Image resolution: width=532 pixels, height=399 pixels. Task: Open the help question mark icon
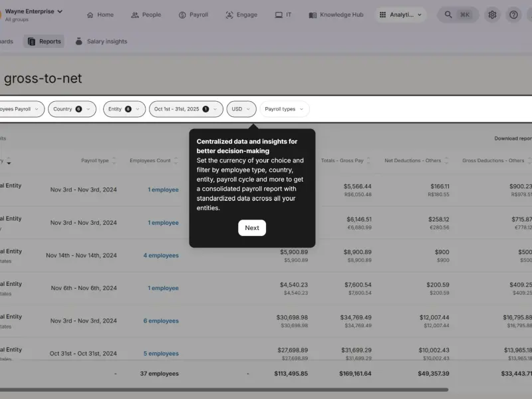[513, 15]
